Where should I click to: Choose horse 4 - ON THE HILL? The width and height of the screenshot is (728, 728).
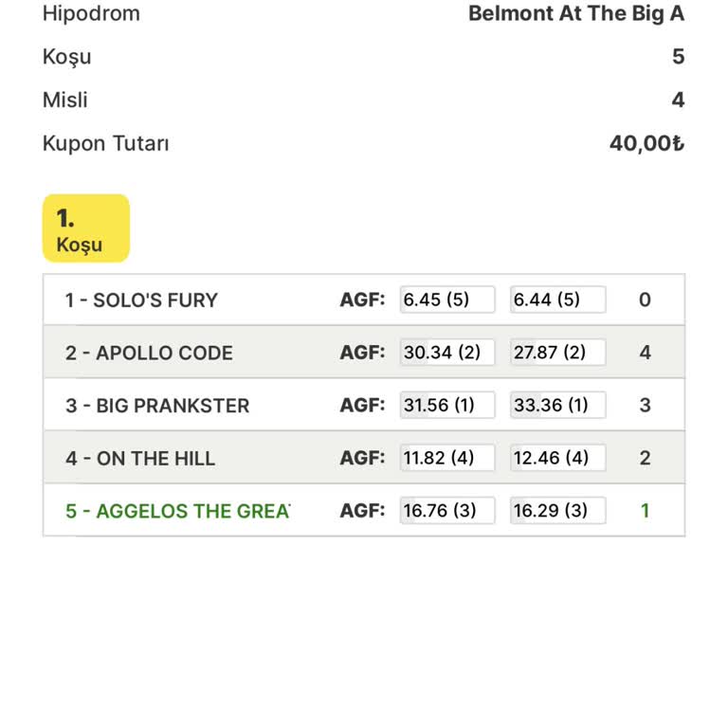coord(140,459)
